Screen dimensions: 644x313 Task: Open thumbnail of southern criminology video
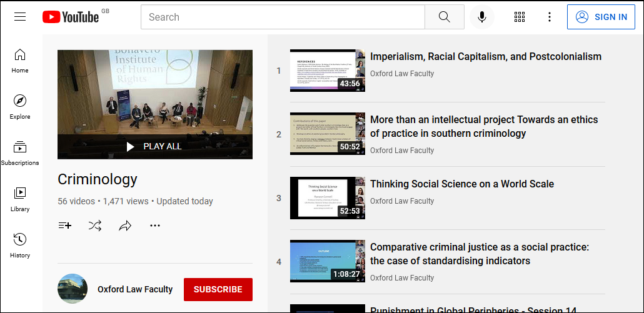328,134
